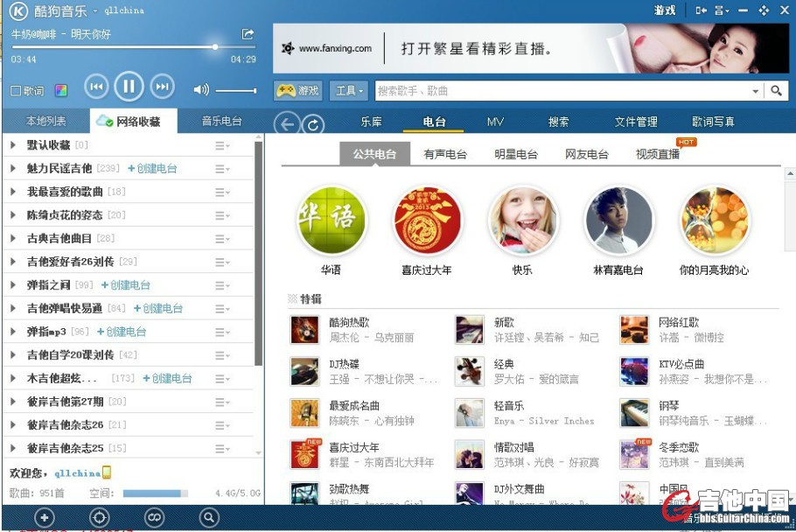Click the volume slider
The height and width of the screenshot is (532, 796).
pos(236,91)
